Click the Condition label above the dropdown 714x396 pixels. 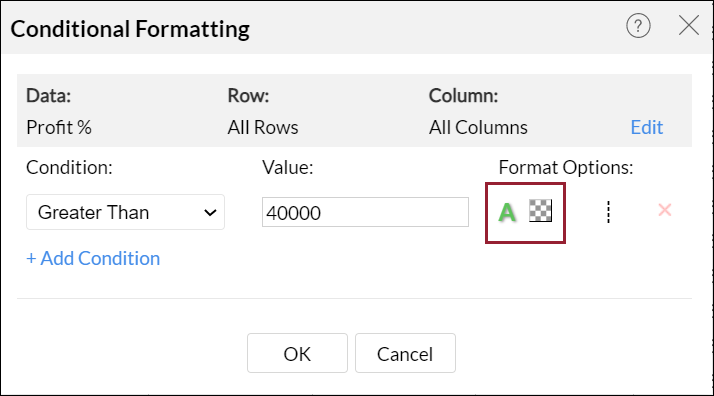[x=69, y=168]
